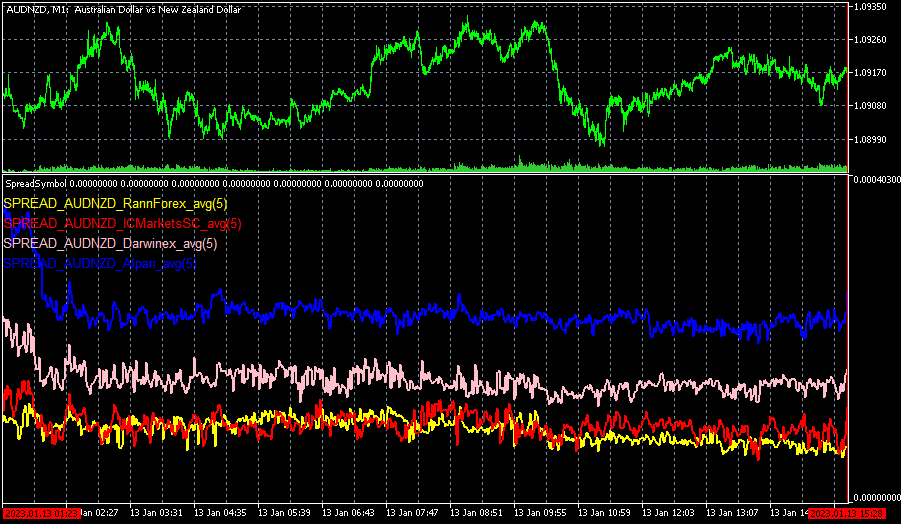
Task: Click the 0.00000000 indicator scale minimum
Action: [875, 497]
